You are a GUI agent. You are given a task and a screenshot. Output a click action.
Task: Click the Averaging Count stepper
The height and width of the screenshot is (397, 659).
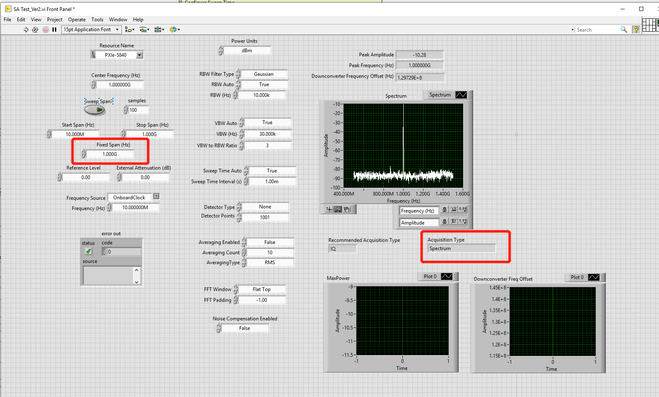(x=244, y=253)
